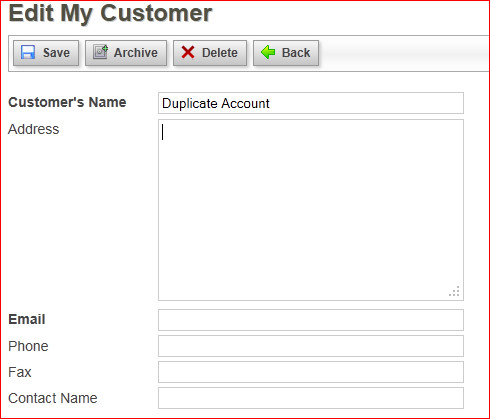Click the Customer's Name bold label
This screenshot has width=490, height=419.
click(67, 102)
